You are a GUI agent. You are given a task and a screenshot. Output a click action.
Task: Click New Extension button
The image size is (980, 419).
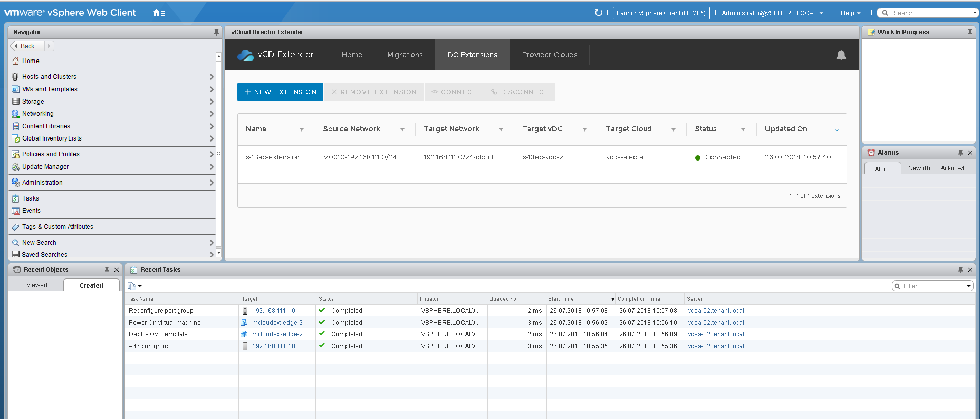tap(280, 92)
